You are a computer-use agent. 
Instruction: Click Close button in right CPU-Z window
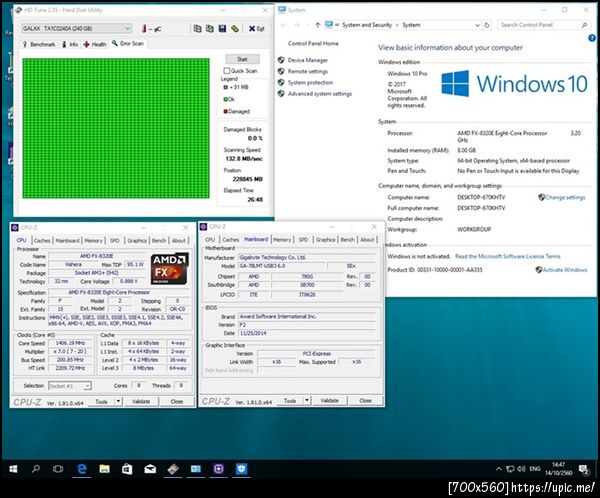pos(365,400)
